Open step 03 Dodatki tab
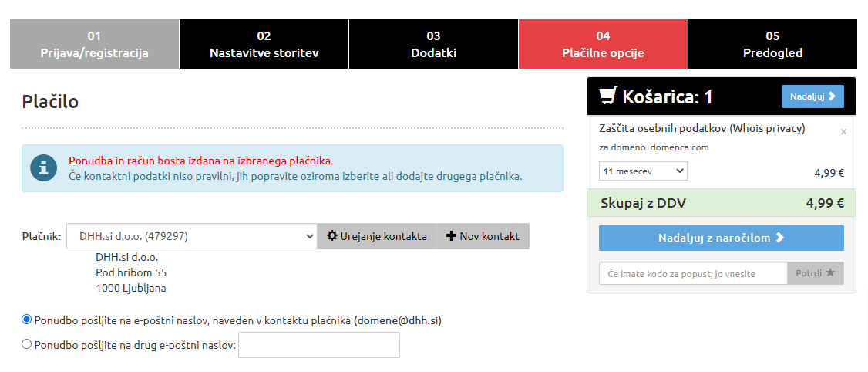Viewport: 868px width, 372px height. (x=433, y=44)
